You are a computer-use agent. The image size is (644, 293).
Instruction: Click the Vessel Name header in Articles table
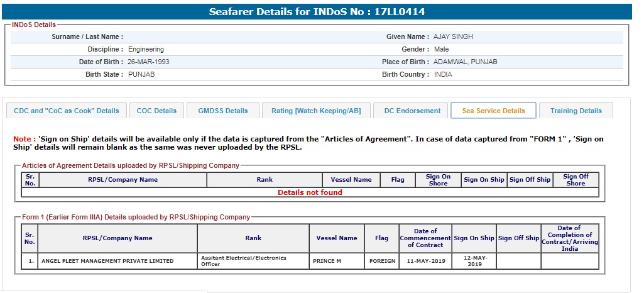[x=351, y=180]
